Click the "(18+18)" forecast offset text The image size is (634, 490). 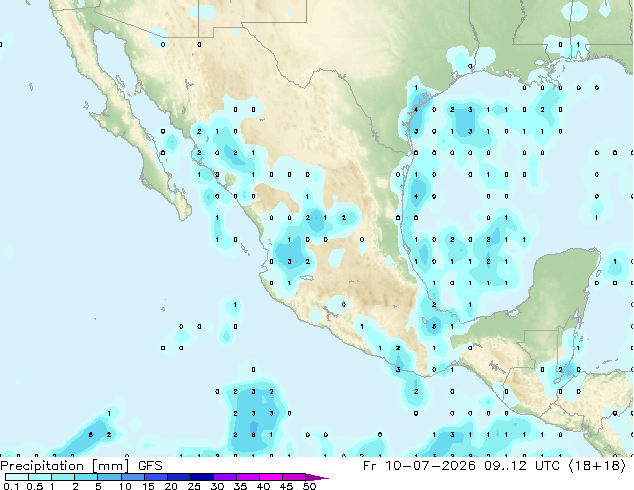click(x=597, y=466)
